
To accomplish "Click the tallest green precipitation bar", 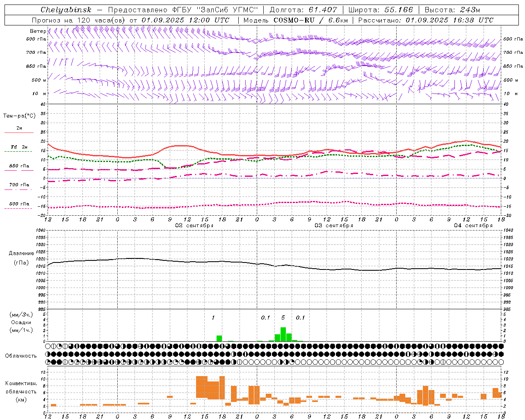I will pos(283,334).
